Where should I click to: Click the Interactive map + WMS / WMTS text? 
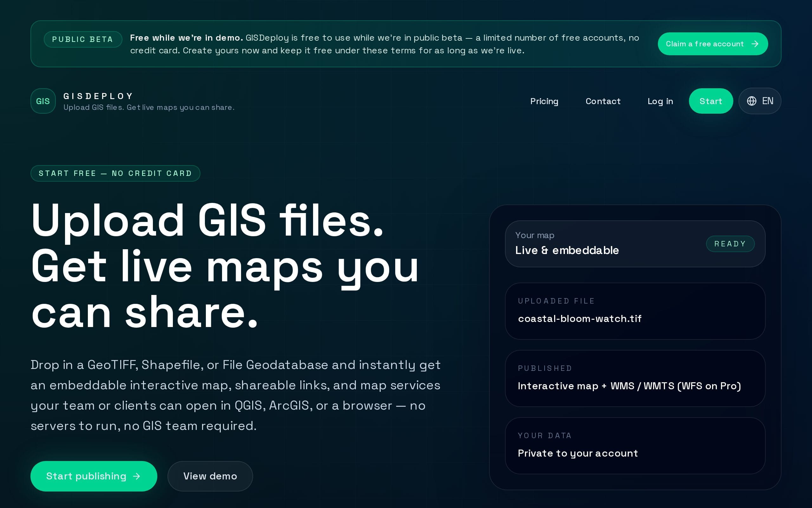click(x=629, y=386)
